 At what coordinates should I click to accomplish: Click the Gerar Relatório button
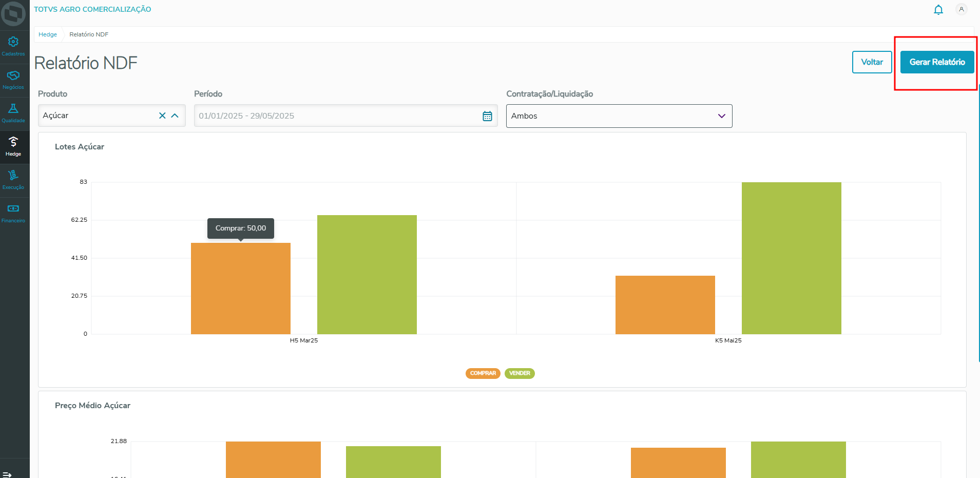pos(937,62)
